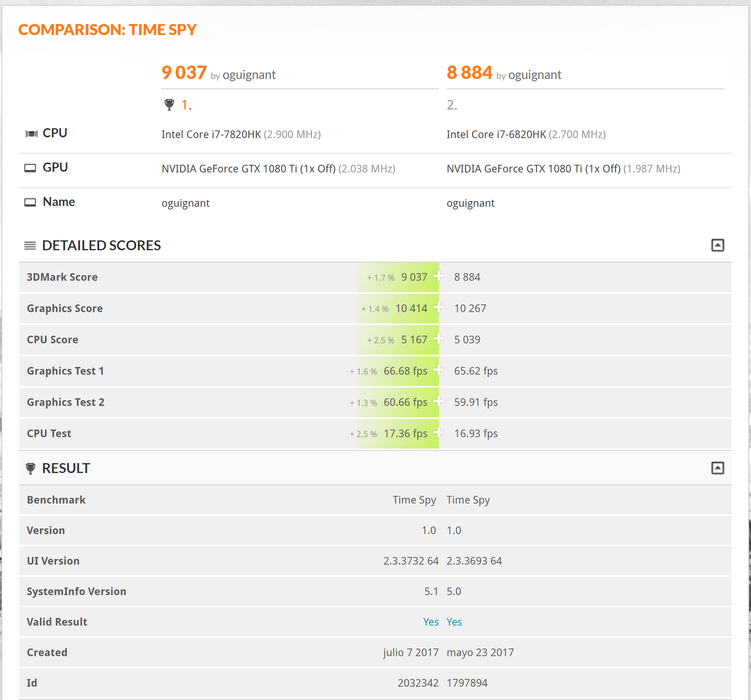Click the CPU chip icon
751x700 pixels.
[x=31, y=134]
